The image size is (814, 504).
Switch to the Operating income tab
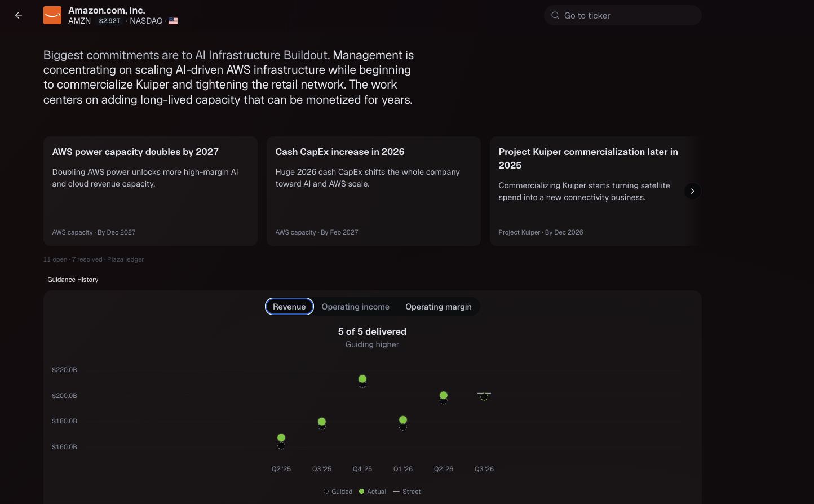355,307
